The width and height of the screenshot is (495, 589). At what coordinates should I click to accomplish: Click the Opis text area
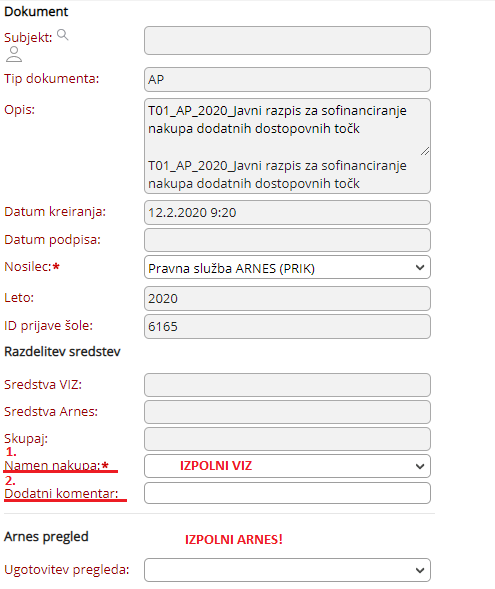point(287,146)
